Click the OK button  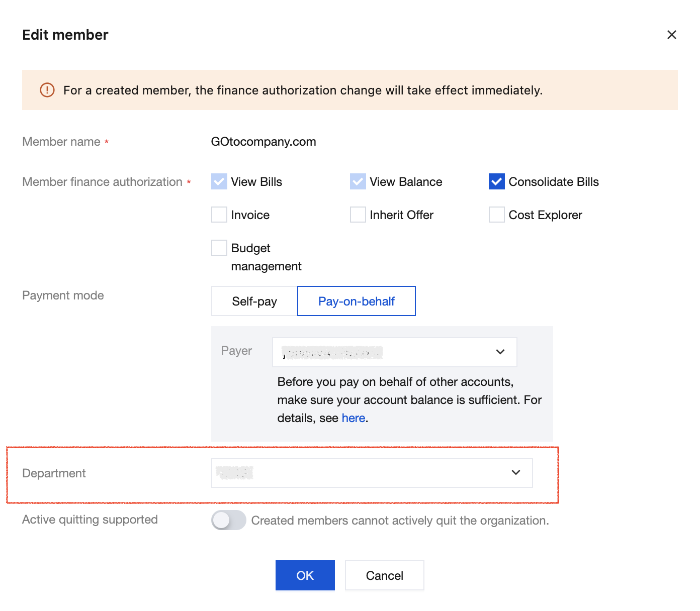[x=305, y=575]
